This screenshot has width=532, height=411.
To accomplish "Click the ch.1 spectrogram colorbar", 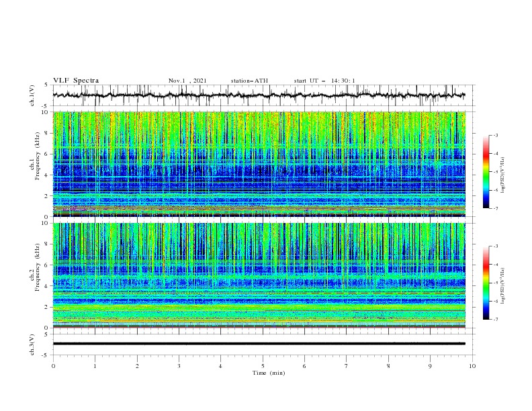I will (x=486, y=172).
